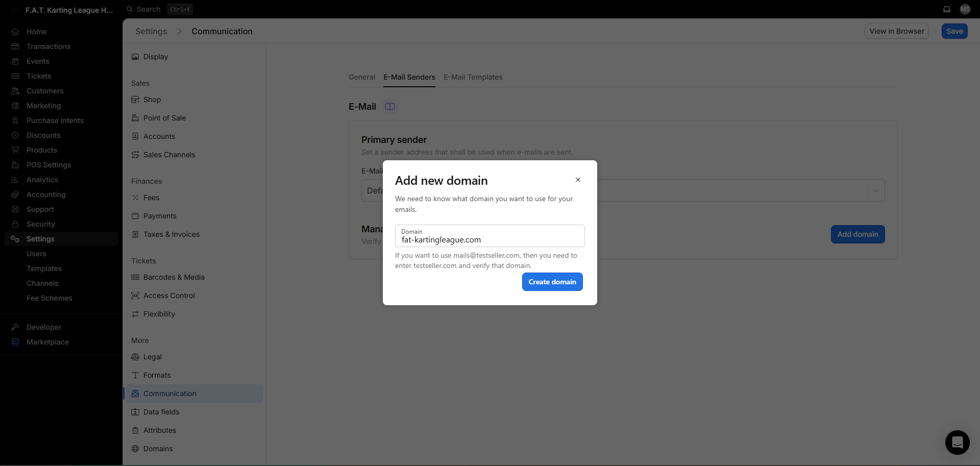This screenshot has width=980, height=466.
Task: Click the Legal scales icon
Action: (x=135, y=357)
